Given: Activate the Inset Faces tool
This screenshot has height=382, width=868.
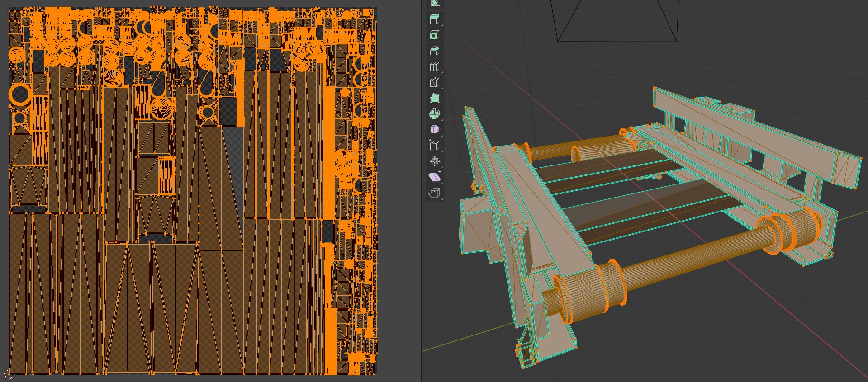Looking at the screenshot, I should (435, 35).
